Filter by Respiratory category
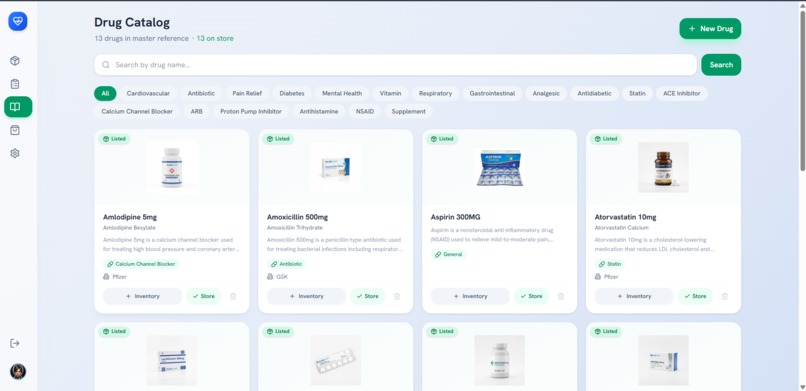The height and width of the screenshot is (391, 806). 435,94
